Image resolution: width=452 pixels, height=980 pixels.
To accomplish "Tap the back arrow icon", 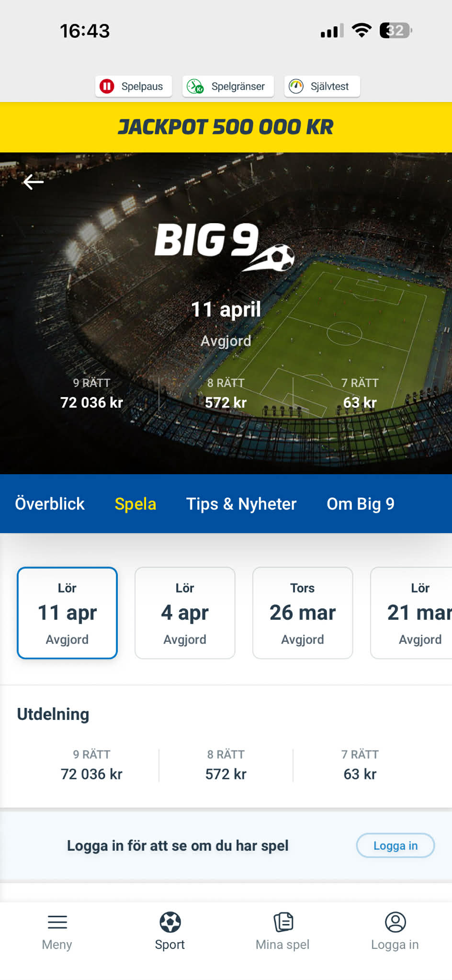I will [x=34, y=182].
